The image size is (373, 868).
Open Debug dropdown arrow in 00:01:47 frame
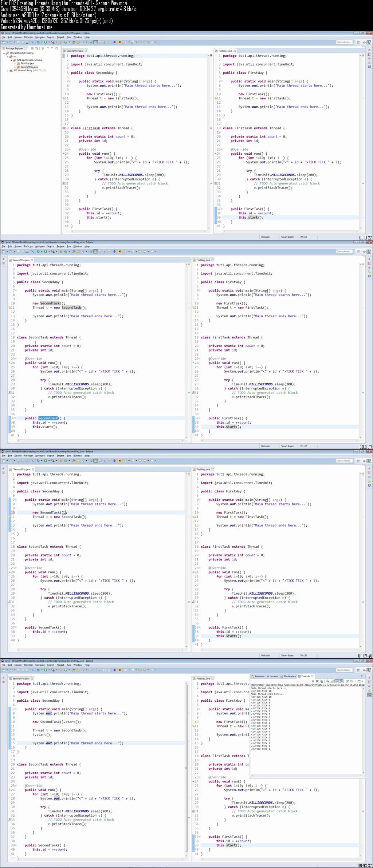[x=42, y=251]
